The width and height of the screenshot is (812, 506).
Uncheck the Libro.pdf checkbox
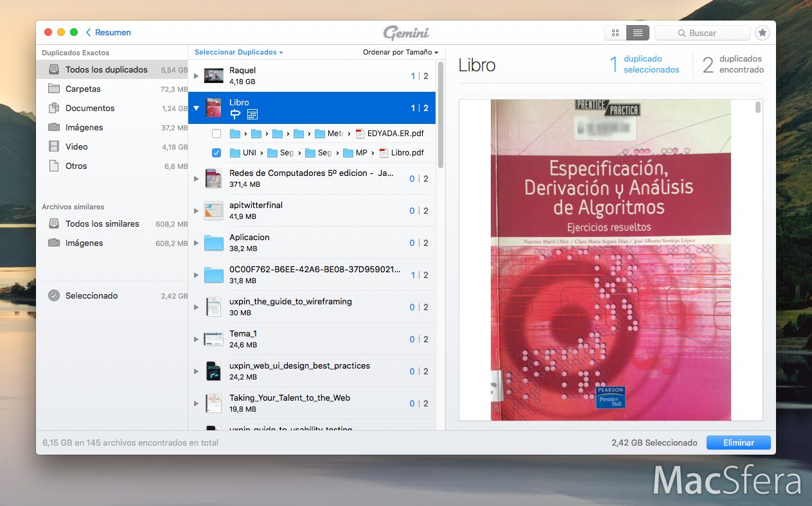216,153
